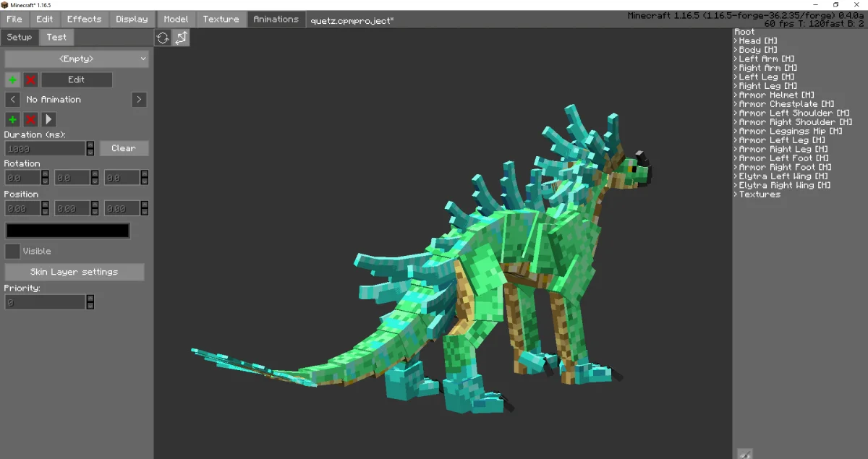Open the <Empty> animation dropdown
This screenshot has height=459, width=868.
77,59
